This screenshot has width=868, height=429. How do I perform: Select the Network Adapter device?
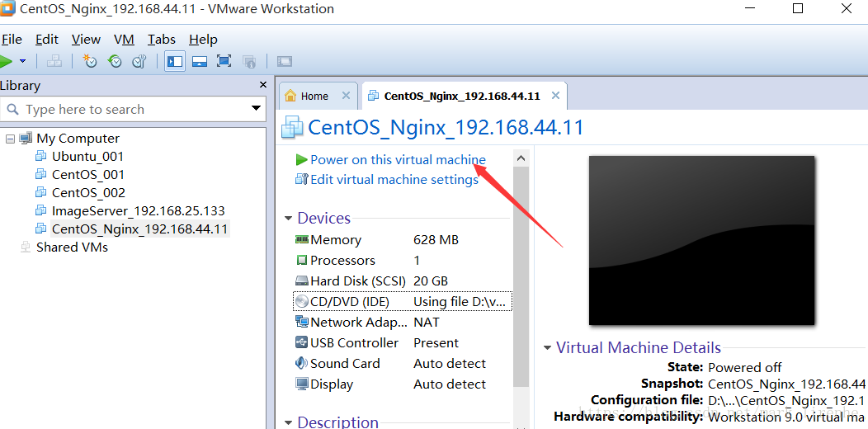point(403,323)
